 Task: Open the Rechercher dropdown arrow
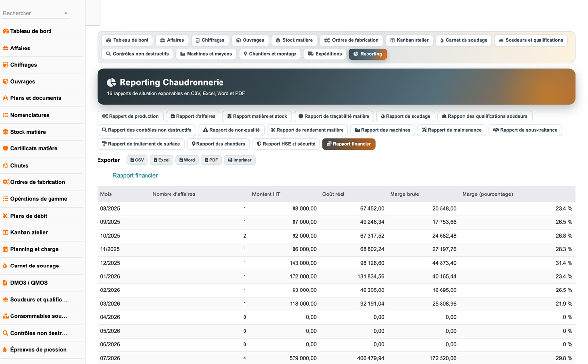point(66,14)
